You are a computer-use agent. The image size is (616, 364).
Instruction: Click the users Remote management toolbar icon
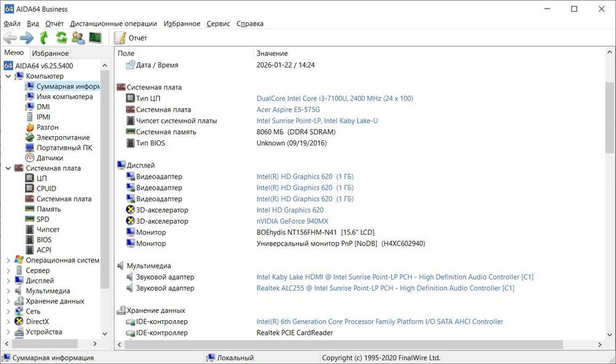coord(78,38)
